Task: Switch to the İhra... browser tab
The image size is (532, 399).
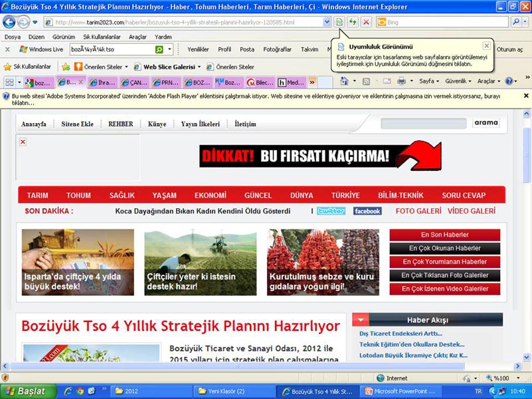Action: 102,82
